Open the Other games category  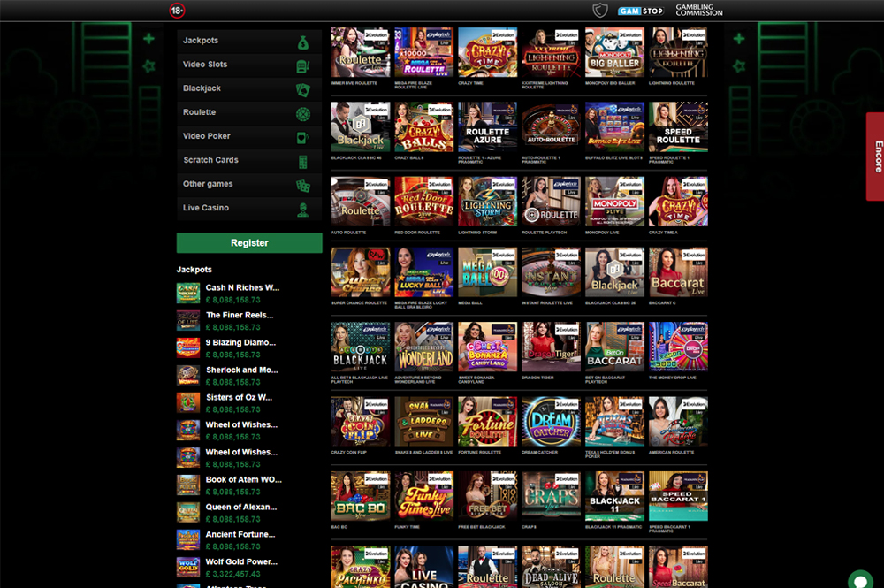249,184
